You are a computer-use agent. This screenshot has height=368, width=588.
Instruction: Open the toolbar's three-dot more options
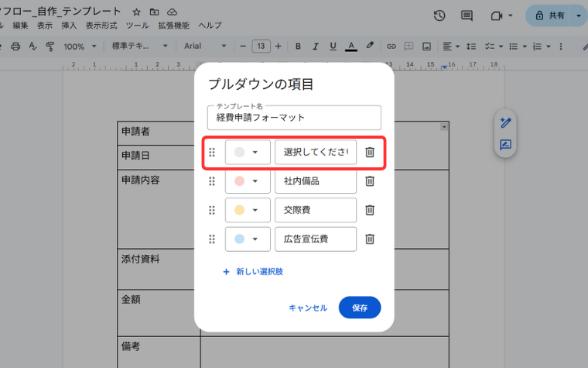coord(561,46)
